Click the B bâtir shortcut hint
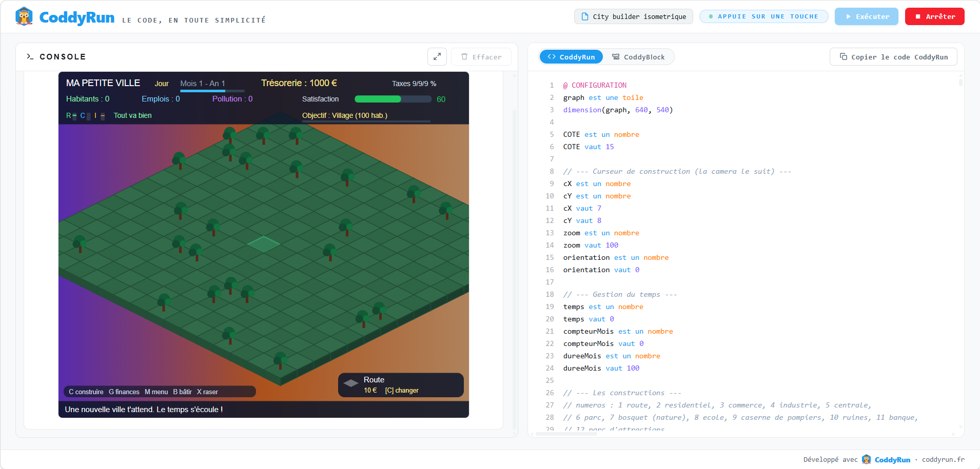This screenshot has width=980, height=469. pos(183,392)
